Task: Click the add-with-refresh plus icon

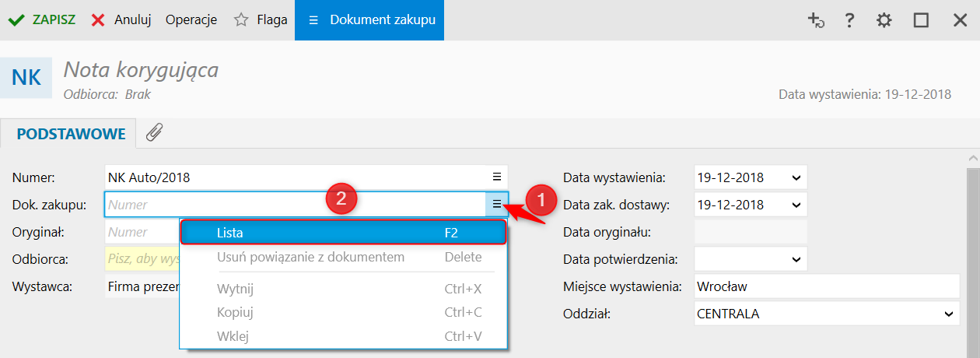Action: pos(816,20)
